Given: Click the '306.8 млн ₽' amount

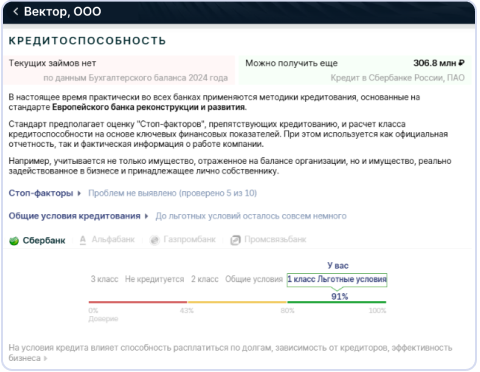Looking at the screenshot, I should click(x=439, y=63).
